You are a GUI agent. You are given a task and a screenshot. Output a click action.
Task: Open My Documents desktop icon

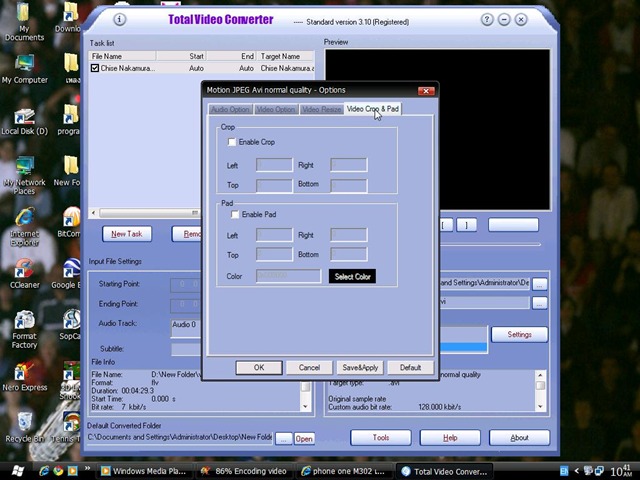(24, 22)
